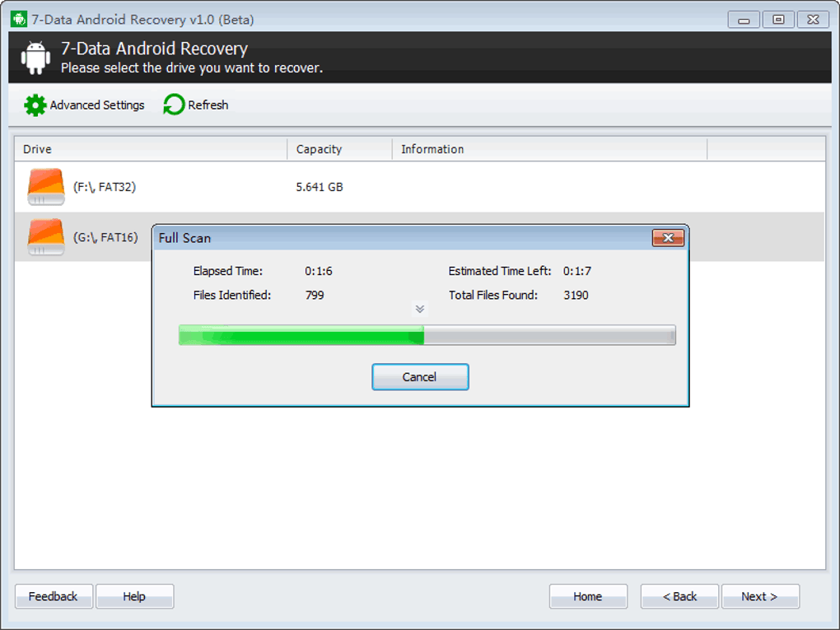Go to Home screen
Image resolution: width=840 pixels, height=630 pixels.
(588, 596)
